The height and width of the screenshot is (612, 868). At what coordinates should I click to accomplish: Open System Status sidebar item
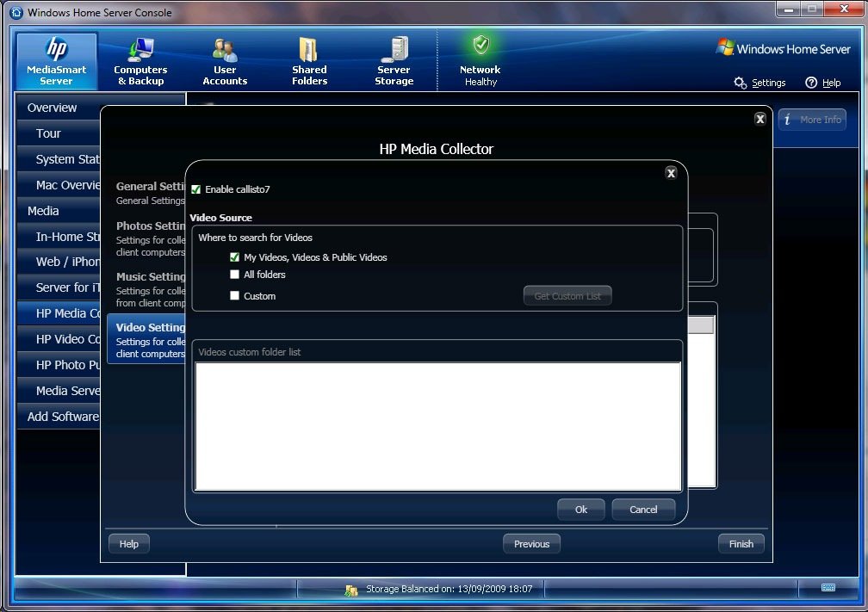click(x=59, y=159)
